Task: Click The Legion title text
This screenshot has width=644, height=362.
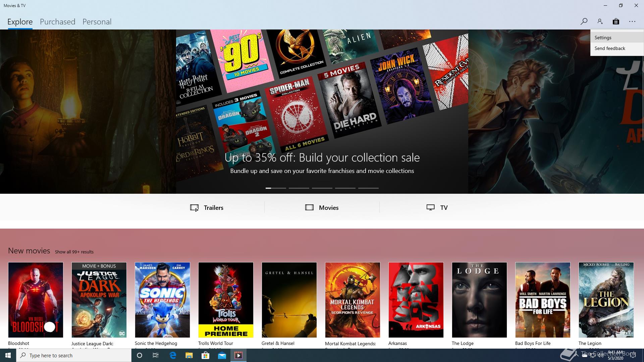Action: pos(590,343)
